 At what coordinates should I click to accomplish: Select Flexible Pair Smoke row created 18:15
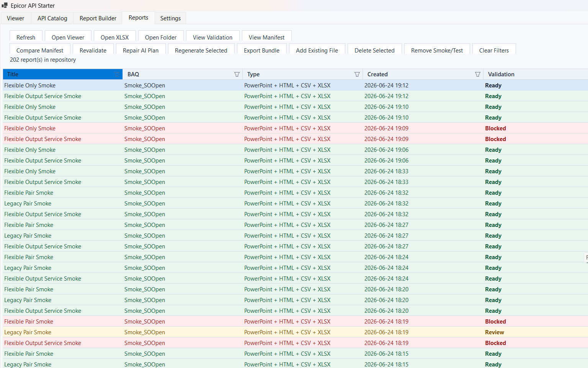pyautogui.click(x=296, y=354)
